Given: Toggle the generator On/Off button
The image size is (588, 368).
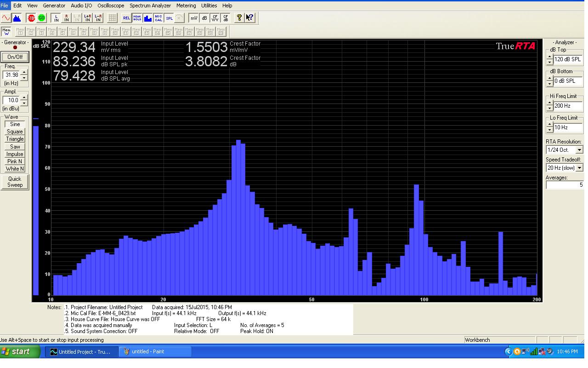Looking at the screenshot, I should 15,57.
